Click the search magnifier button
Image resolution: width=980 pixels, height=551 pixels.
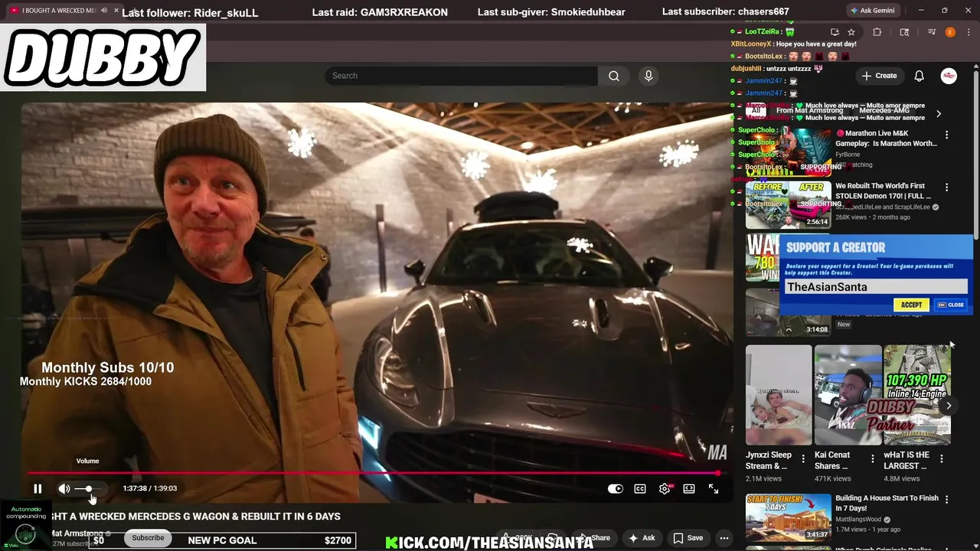(x=614, y=76)
